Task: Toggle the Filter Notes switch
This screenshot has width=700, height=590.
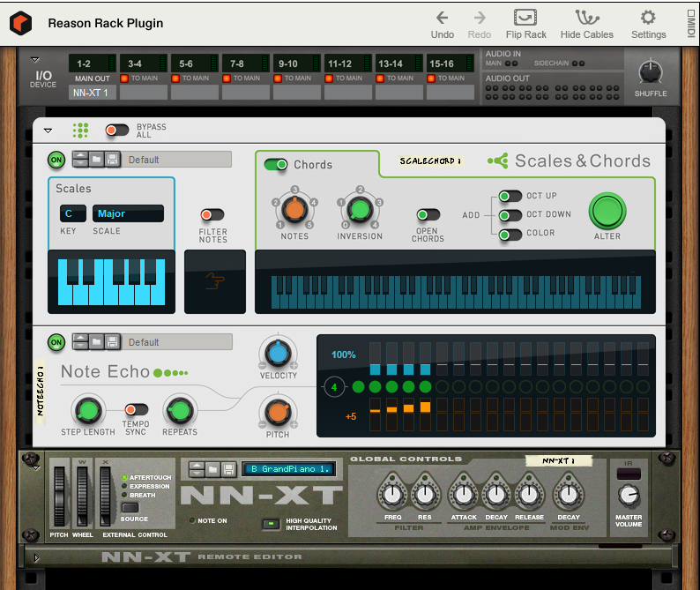Action: [x=212, y=215]
